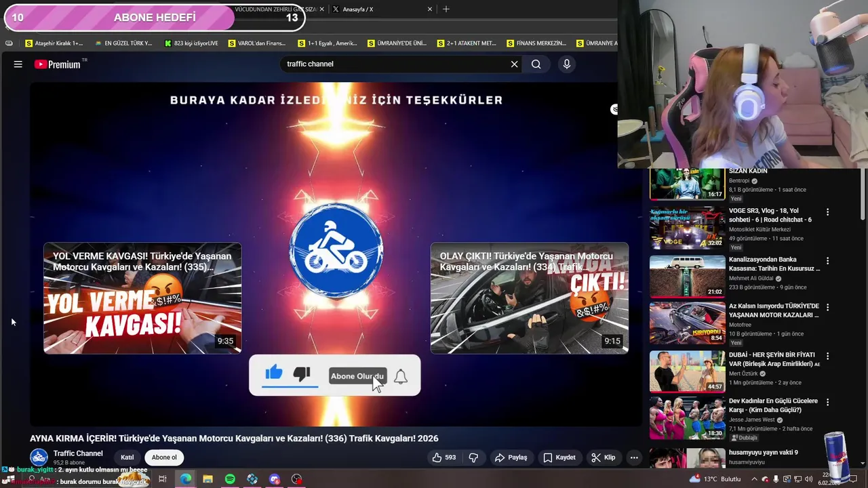
Task: Save the video via Kaydet
Action: [559, 457]
